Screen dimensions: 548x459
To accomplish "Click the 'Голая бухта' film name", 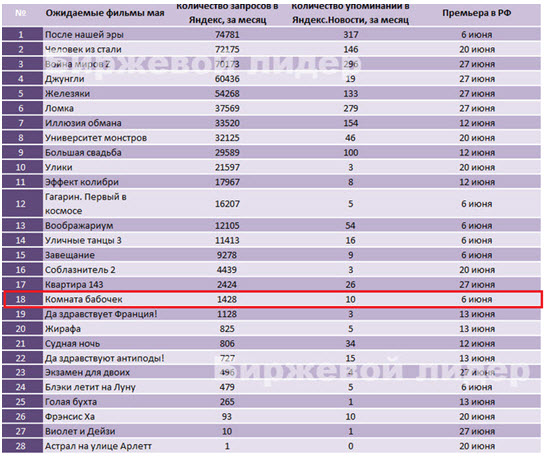I will (x=71, y=402).
